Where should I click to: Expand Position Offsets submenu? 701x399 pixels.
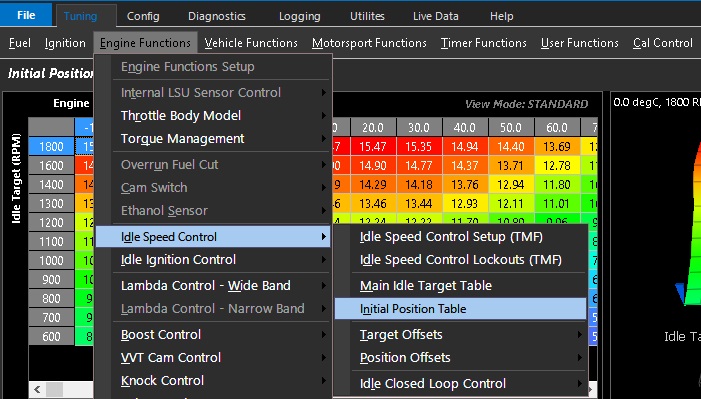point(460,357)
